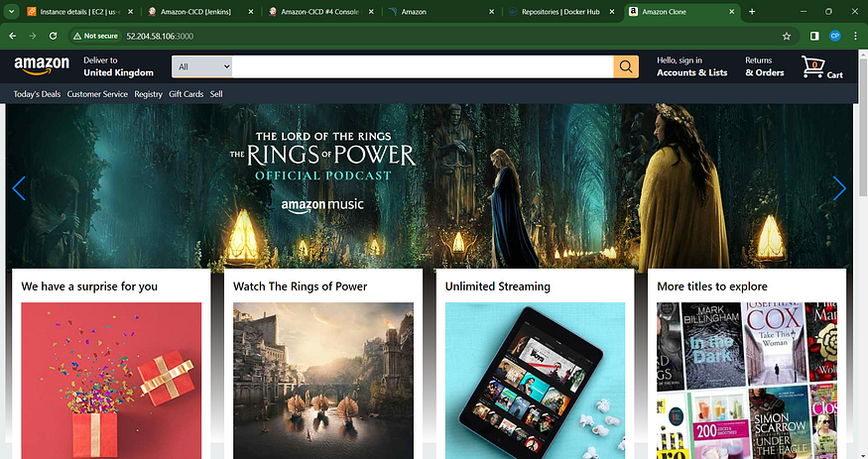This screenshot has width=868, height=459.
Task: Close the Amazon-CICD #4 Console tab
Action: pos(370,12)
